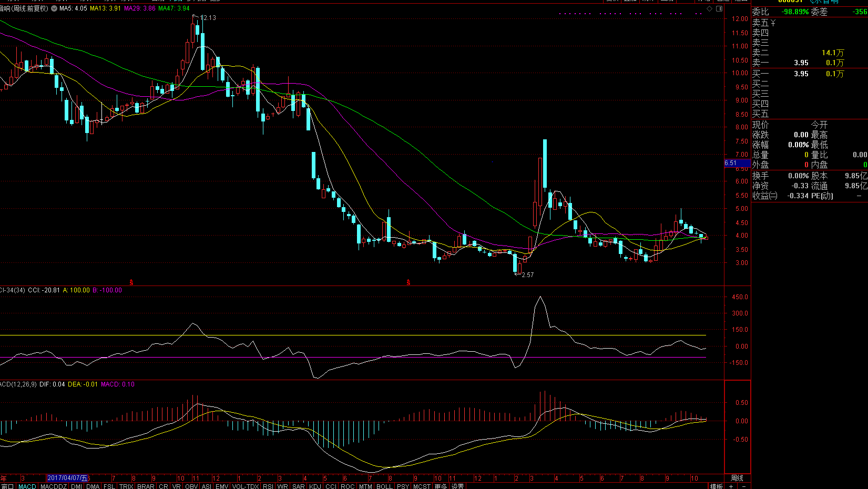
Task: Click the 12.13 high price annotation
Action: pyautogui.click(x=208, y=17)
